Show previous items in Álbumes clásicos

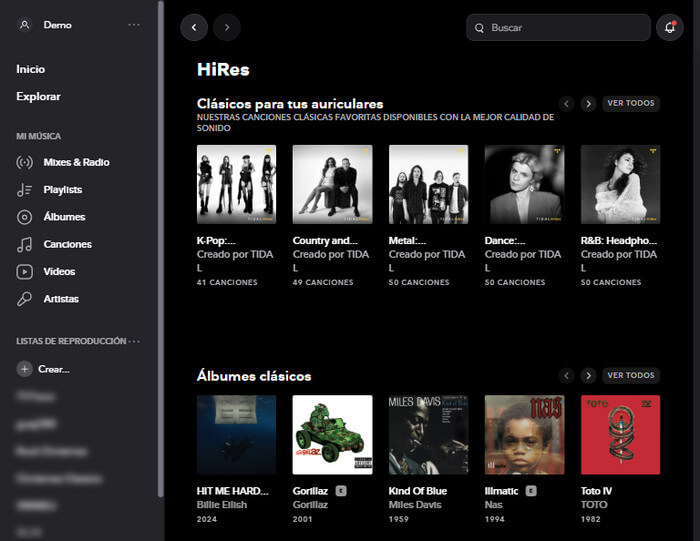pos(567,376)
